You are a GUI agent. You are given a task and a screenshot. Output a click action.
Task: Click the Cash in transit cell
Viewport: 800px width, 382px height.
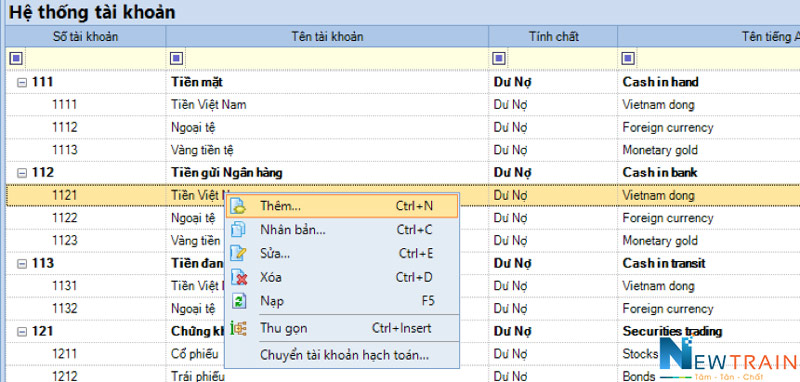(664, 264)
